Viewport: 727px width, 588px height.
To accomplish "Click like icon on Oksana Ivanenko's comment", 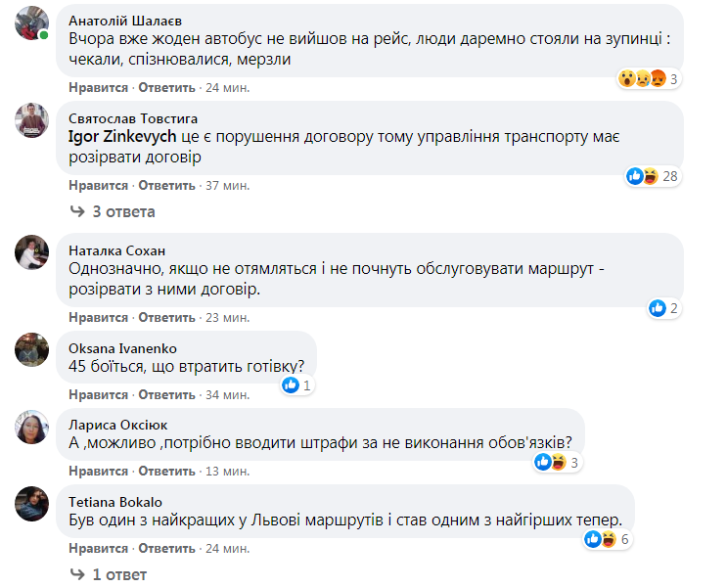I will point(291,385).
